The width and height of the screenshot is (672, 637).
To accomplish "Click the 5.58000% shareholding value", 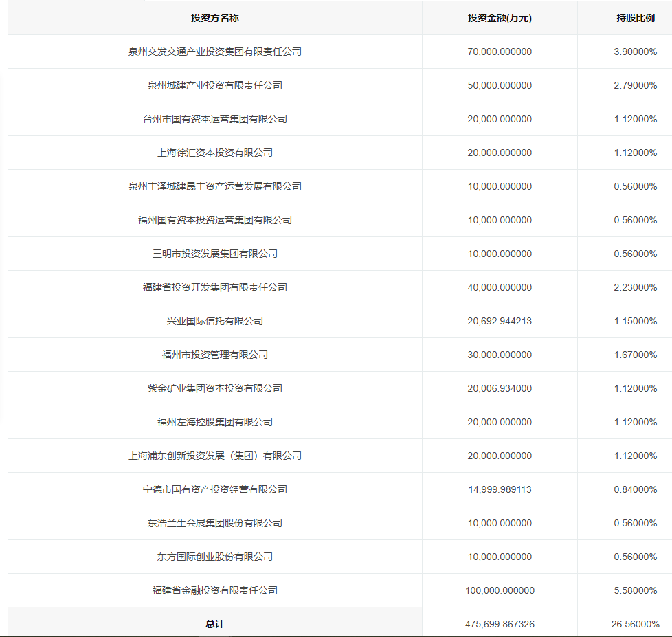I will pyautogui.click(x=636, y=590).
